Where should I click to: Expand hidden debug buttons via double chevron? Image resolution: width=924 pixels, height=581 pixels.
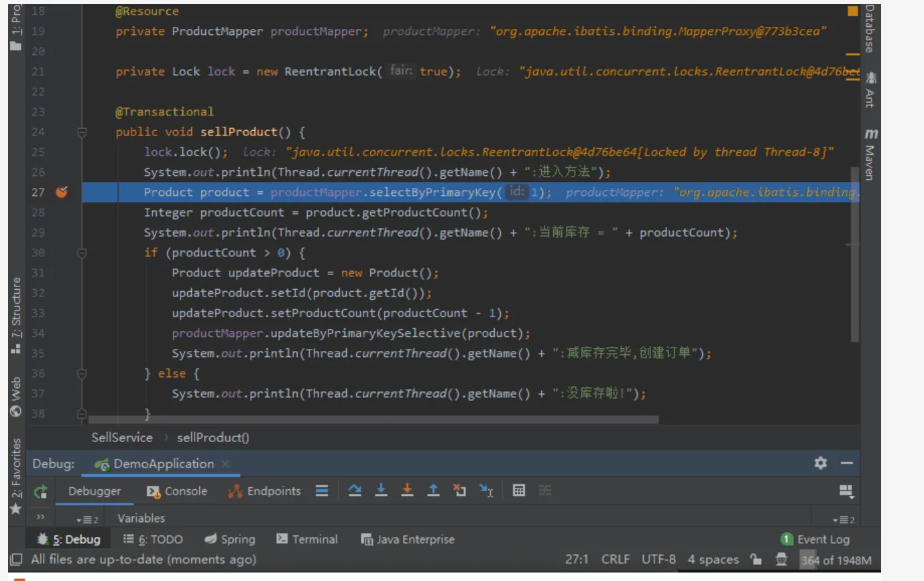tap(40, 517)
